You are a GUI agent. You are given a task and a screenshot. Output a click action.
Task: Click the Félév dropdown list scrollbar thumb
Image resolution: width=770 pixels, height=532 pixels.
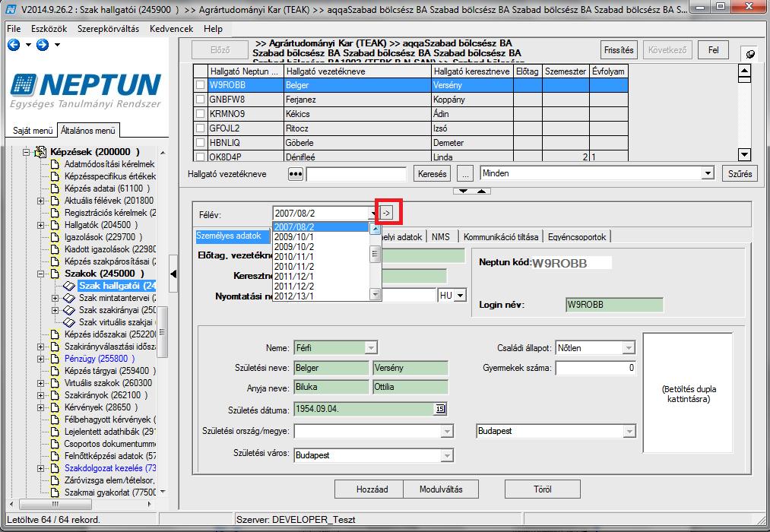coord(375,255)
